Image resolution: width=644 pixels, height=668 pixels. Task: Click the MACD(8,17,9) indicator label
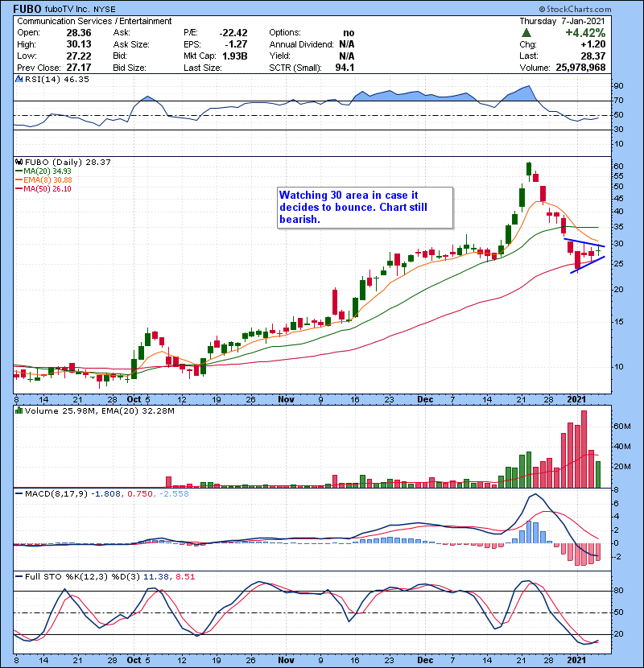pos(56,494)
